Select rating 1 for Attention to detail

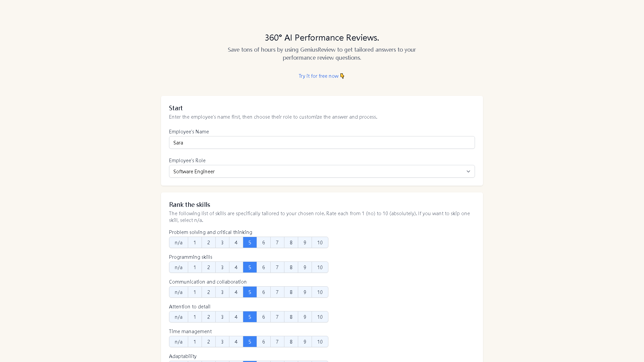pos(195,317)
